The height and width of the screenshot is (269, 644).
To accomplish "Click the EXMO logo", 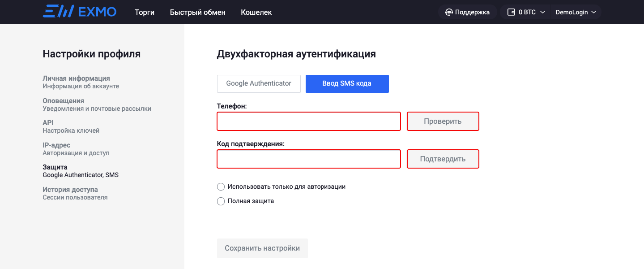I will pyautogui.click(x=80, y=12).
